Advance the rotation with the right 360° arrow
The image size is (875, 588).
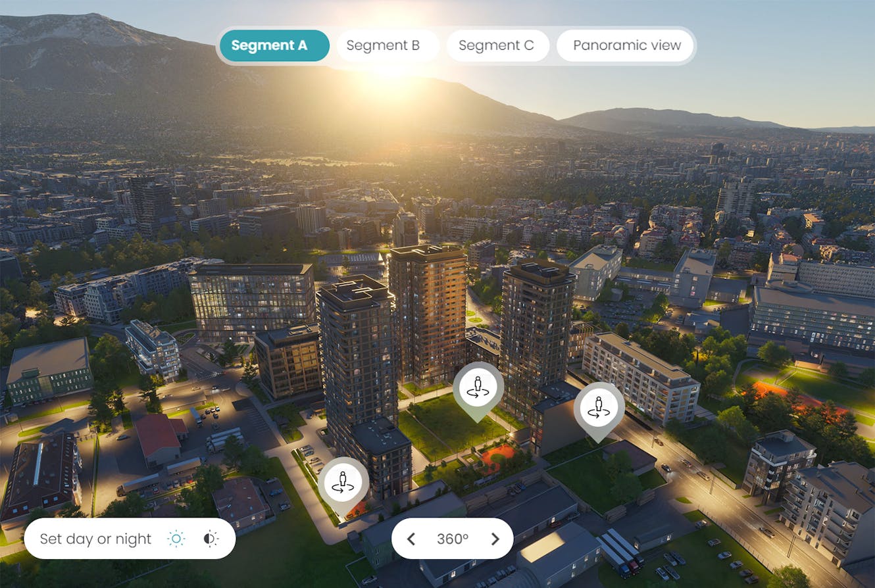(x=494, y=538)
